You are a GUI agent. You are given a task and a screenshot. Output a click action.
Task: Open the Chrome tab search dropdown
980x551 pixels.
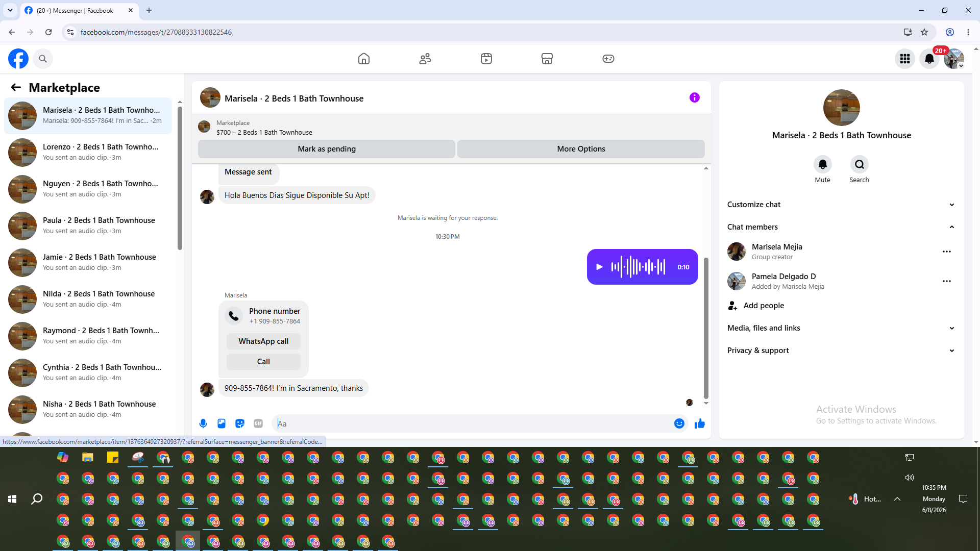[x=10, y=10]
